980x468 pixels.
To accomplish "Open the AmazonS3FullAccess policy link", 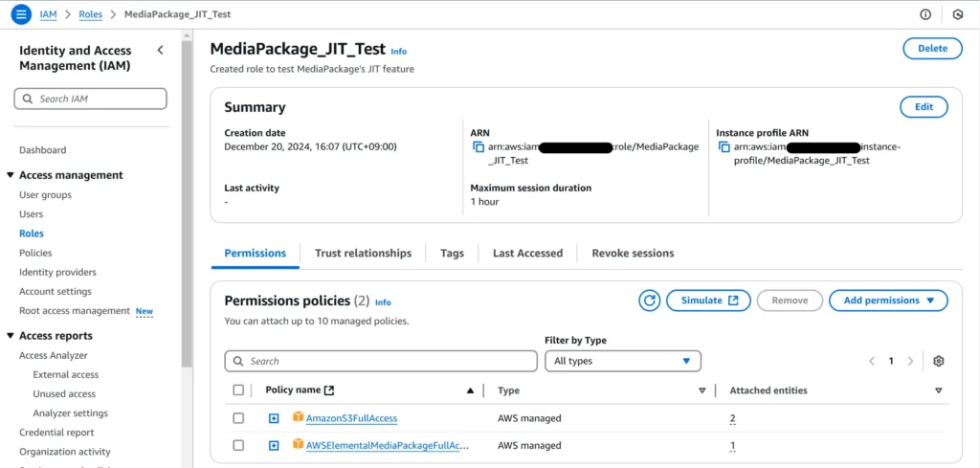I will pos(352,418).
